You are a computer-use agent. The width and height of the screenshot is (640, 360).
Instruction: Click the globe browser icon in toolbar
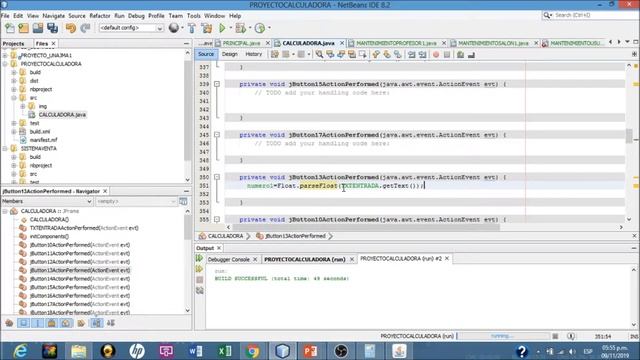tap(174, 28)
